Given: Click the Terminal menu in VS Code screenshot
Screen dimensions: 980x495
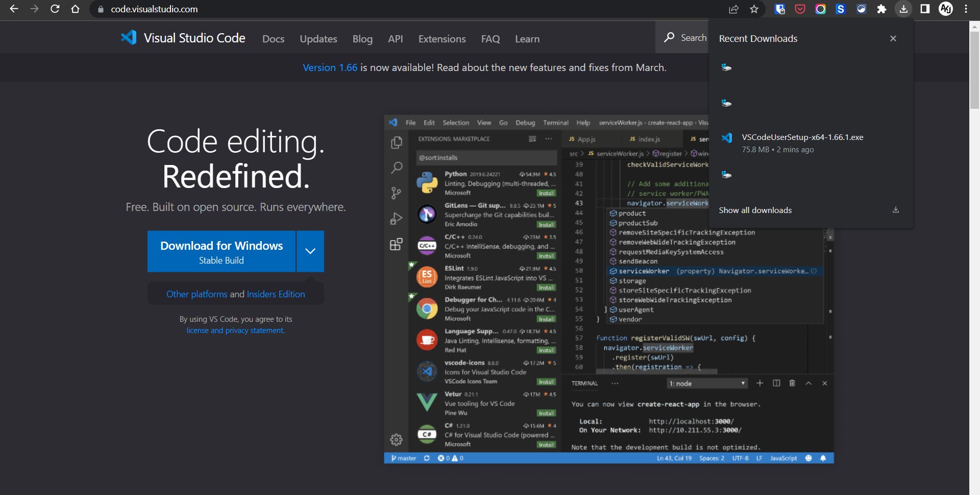Looking at the screenshot, I should [556, 123].
